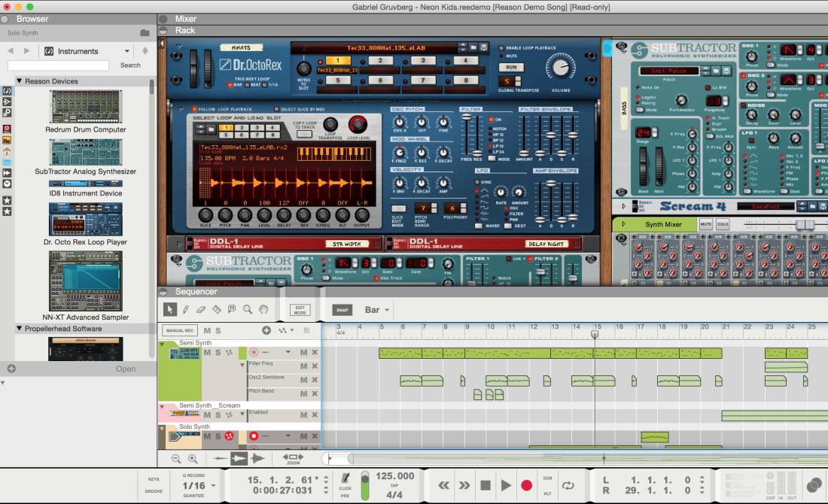Click the Search button in browser
The height and width of the screenshot is (504, 828).
[130, 65]
